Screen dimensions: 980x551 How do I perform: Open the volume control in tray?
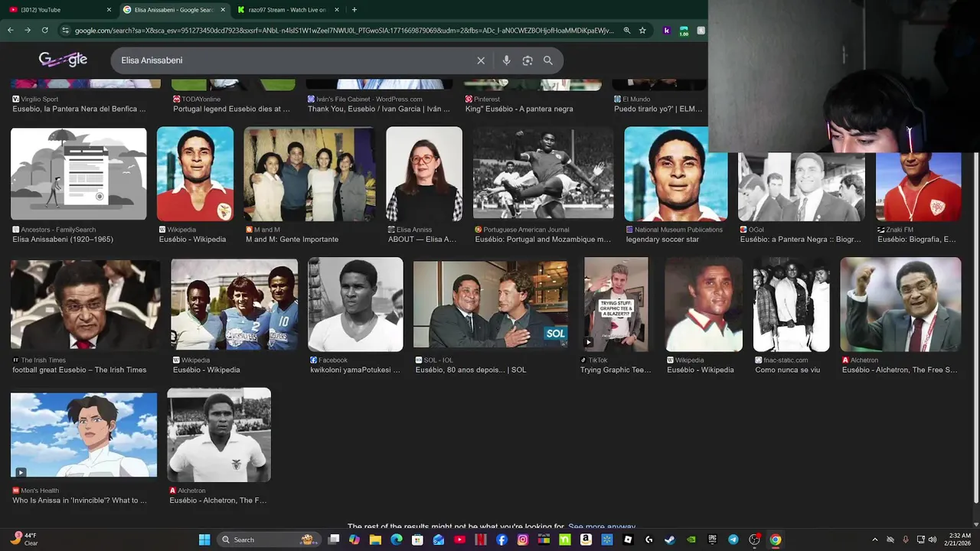coord(933,540)
